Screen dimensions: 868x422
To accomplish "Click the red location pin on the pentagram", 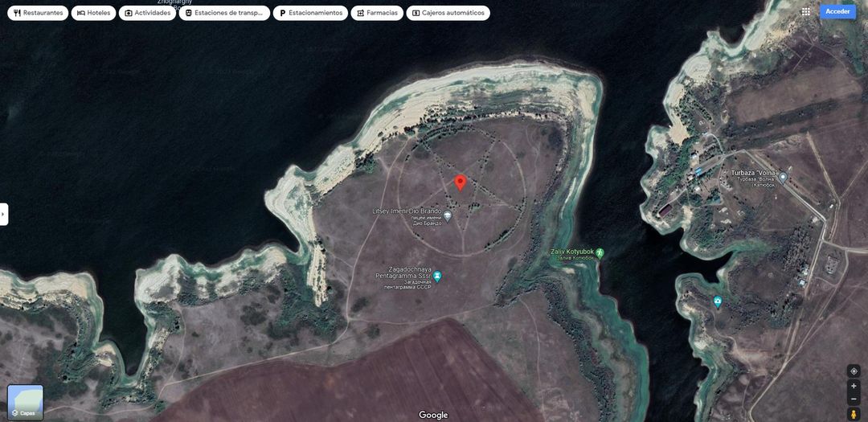I will (460, 182).
